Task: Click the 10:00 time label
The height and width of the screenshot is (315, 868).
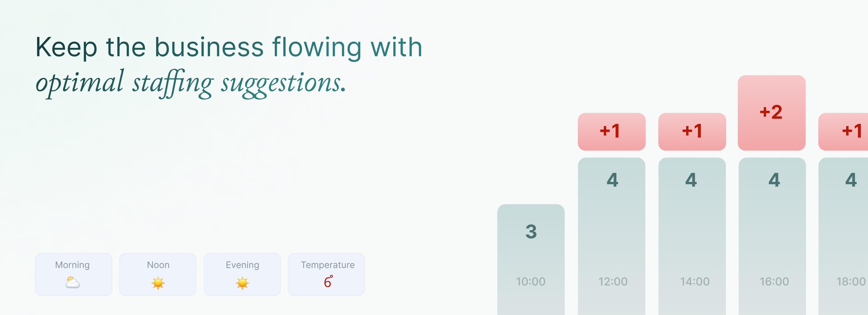Action: click(x=531, y=281)
